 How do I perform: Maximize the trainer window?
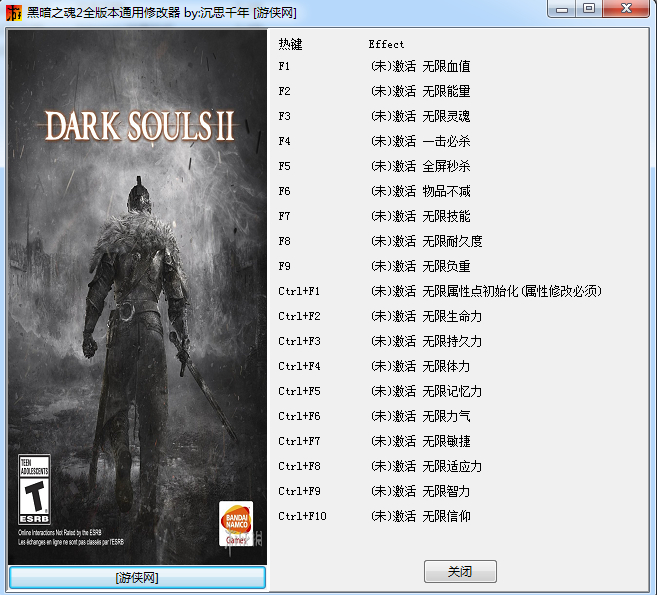589,9
